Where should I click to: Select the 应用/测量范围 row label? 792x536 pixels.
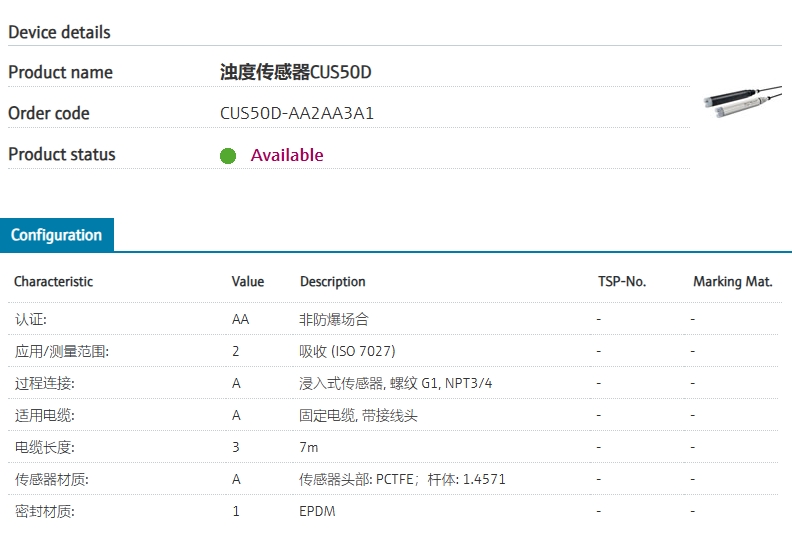[61, 352]
